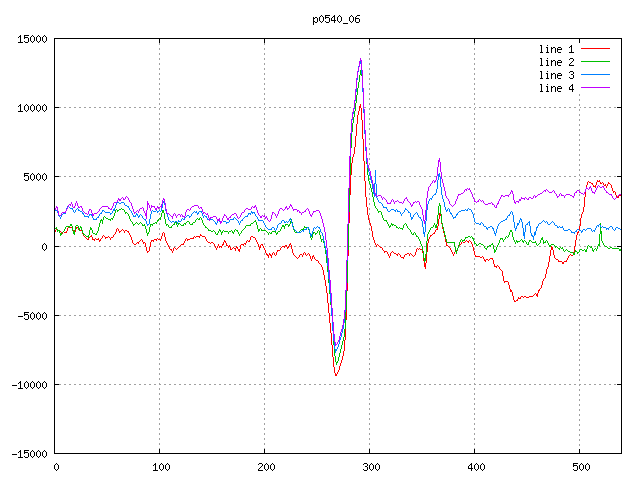The width and height of the screenshot is (640, 480).
Task: Click the x-axis origin label 0
Action: point(56,467)
